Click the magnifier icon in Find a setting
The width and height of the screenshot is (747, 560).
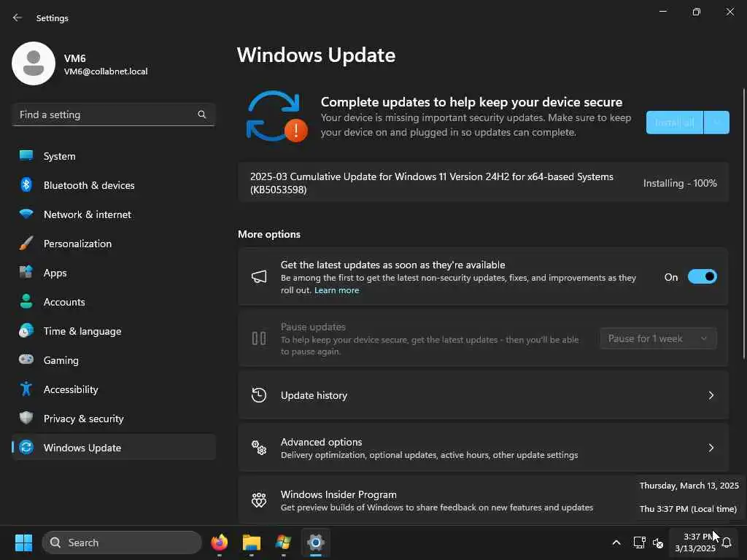tap(202, 114)
